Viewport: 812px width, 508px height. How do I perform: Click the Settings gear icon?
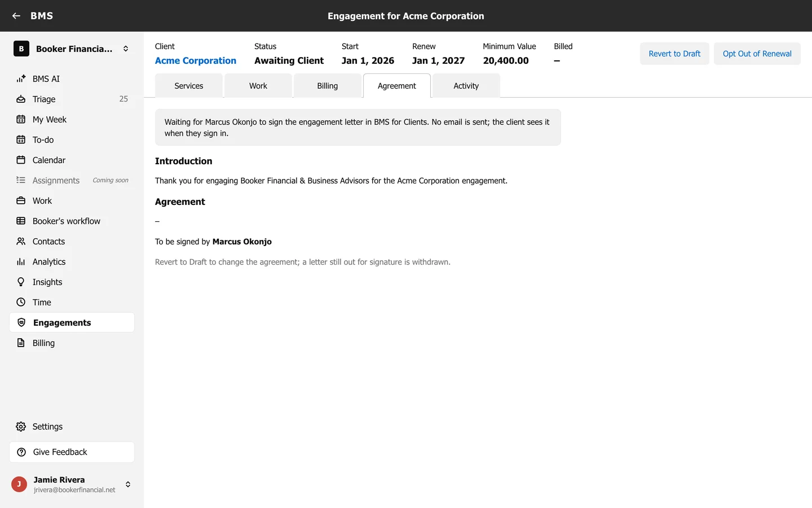pyautogui.click(x=21, y=427)
